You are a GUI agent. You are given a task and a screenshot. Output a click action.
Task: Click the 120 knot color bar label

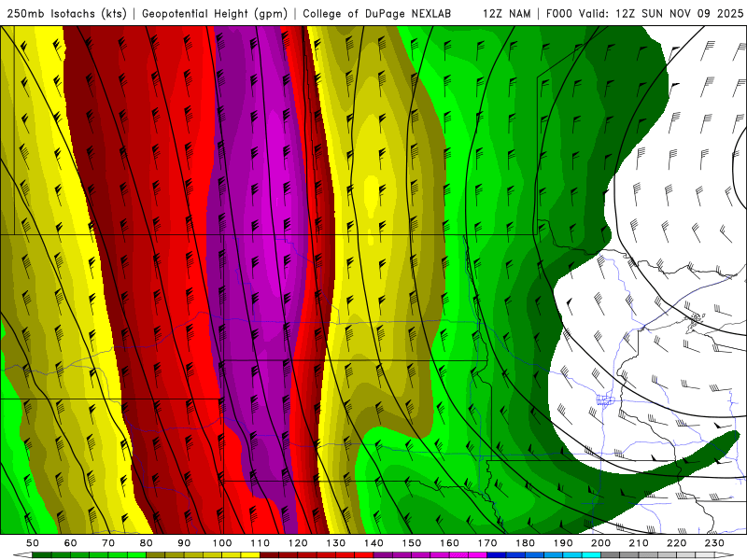(298, 543)
